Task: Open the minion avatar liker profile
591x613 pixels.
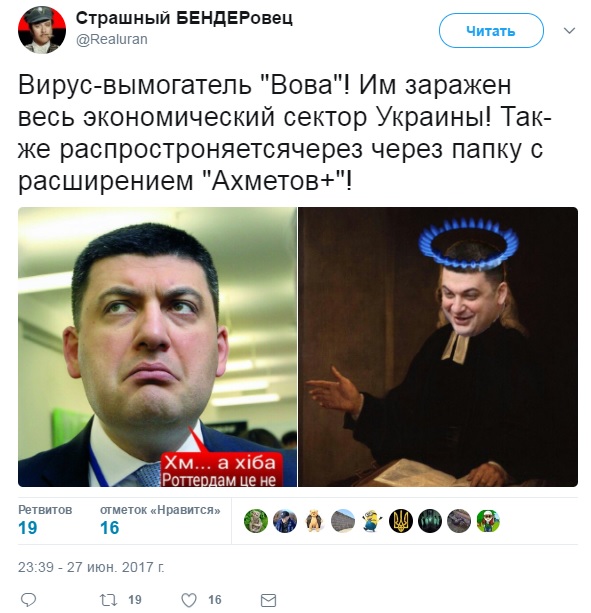Action: pos(372,521)
